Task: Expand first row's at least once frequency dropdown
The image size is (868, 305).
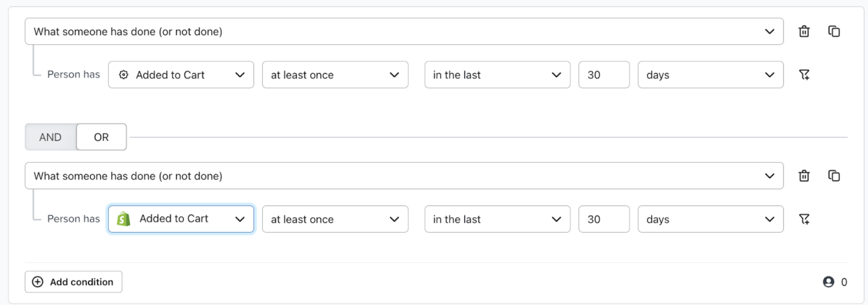Action: coord(335,74)
